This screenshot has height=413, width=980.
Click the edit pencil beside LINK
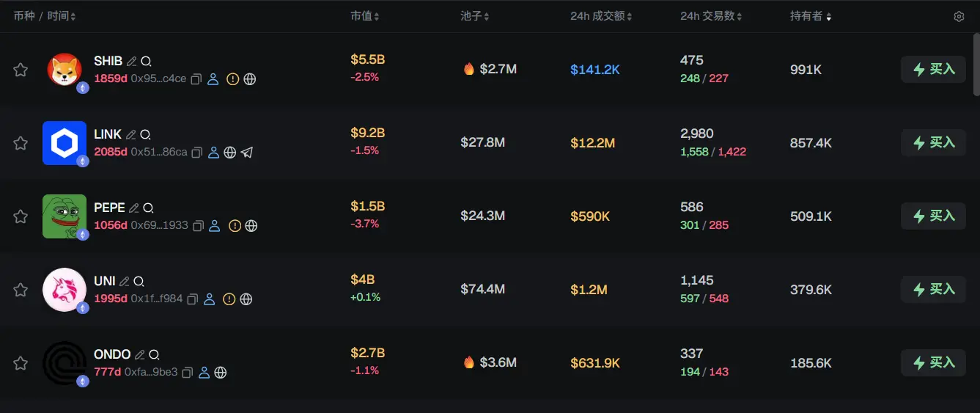pos(131,135)
